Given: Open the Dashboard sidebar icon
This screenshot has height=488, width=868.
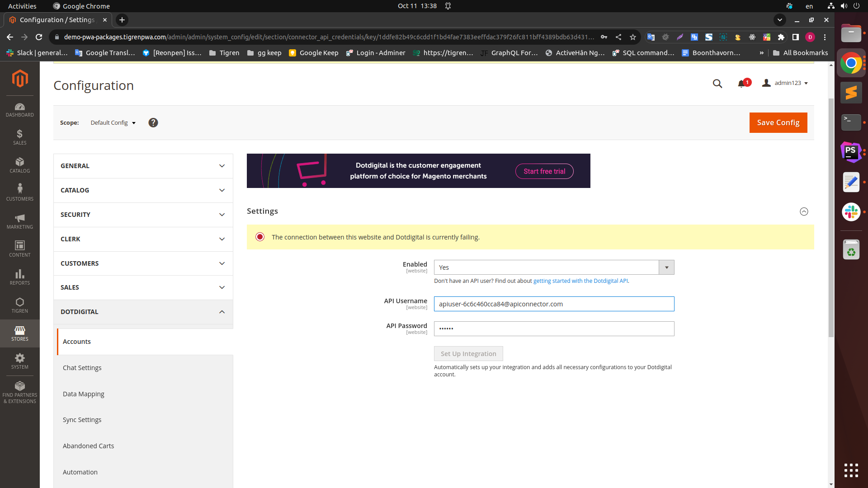Looking at the screenshot, I should [x=20, y=110].
